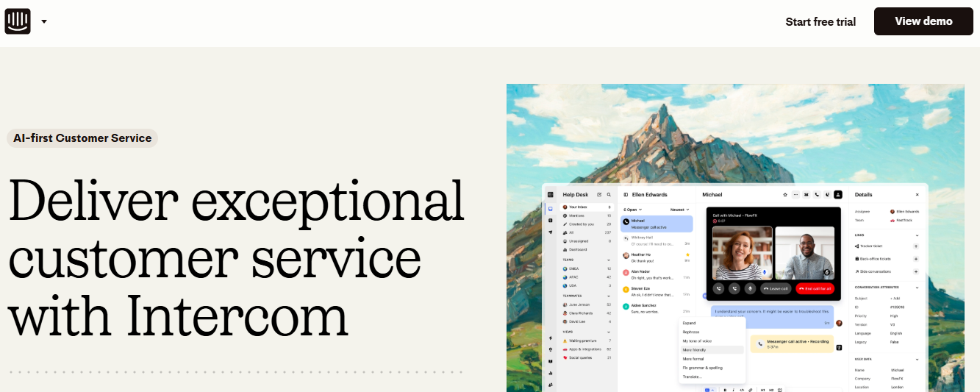Screen dimensions: 980x392
Task: Click the plus icon next to Back-office tickets
Action: [x=915, y=259]
